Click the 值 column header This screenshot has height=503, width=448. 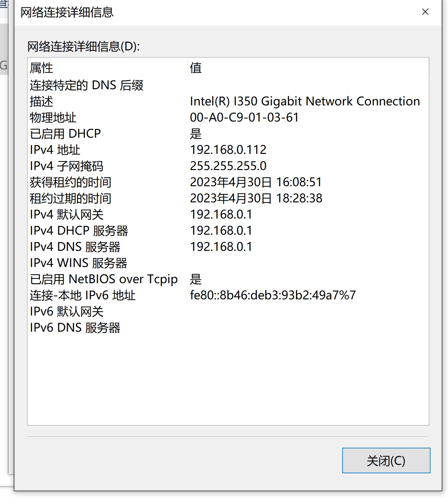(x=196, y=68)
